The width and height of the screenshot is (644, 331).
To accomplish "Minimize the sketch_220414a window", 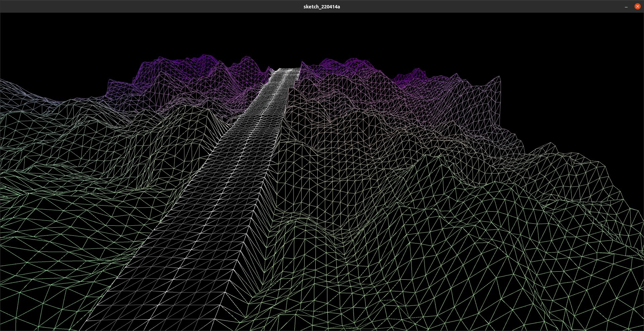I will pyautogui.click(x=626, y=6).
